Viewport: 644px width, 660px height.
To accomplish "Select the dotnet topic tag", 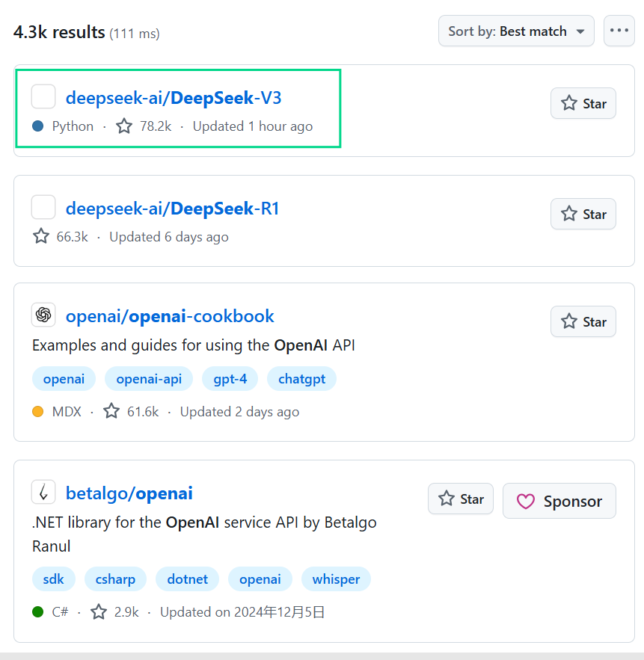I will pyautogui.click(x=188, y=579).
